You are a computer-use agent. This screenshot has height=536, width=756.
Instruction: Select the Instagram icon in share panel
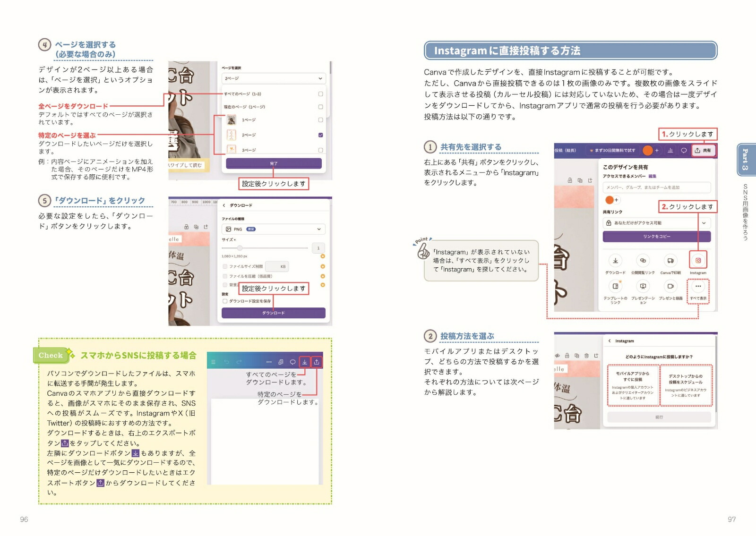point(698,260)
